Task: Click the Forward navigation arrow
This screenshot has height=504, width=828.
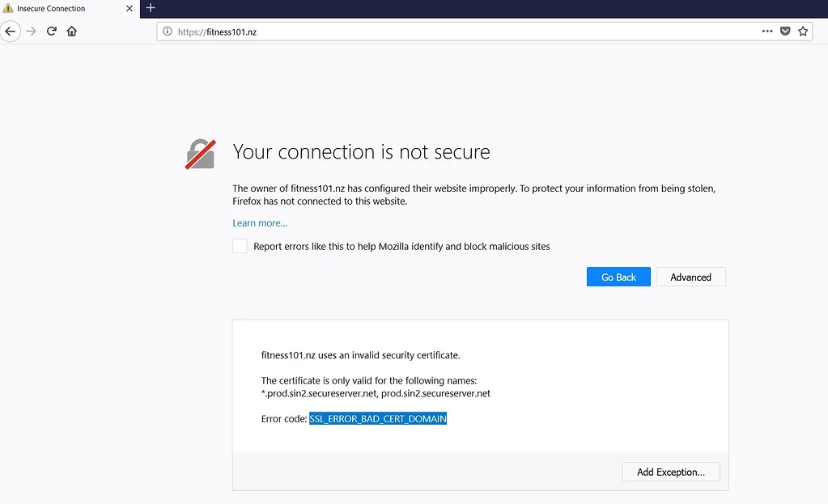Action: click(x=32, y=32)
